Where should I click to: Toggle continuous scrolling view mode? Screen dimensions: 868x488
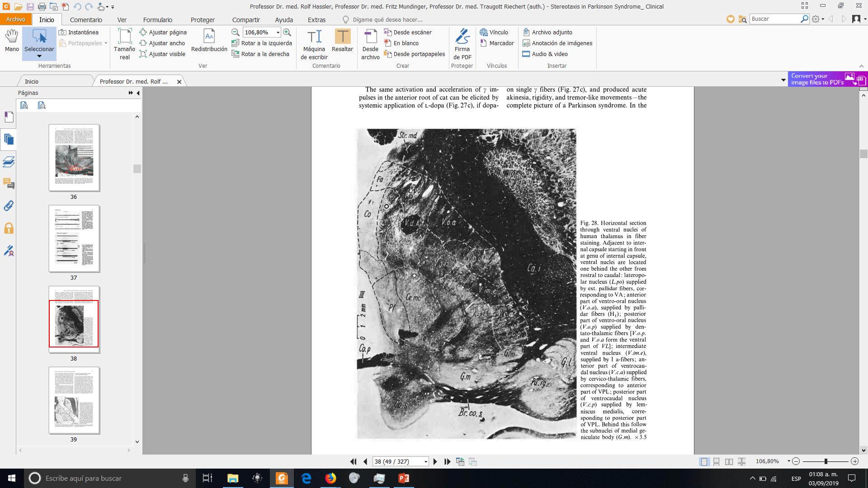(717, 461)
